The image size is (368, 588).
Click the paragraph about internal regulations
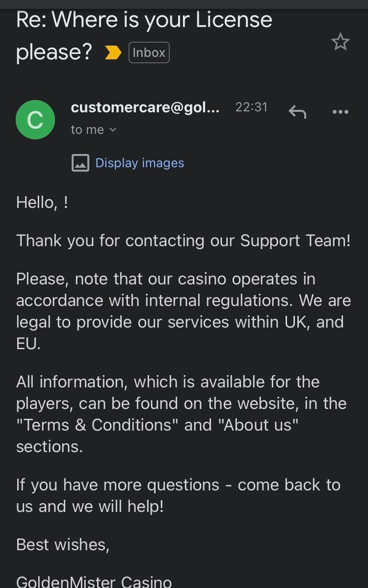coord(183,311)
